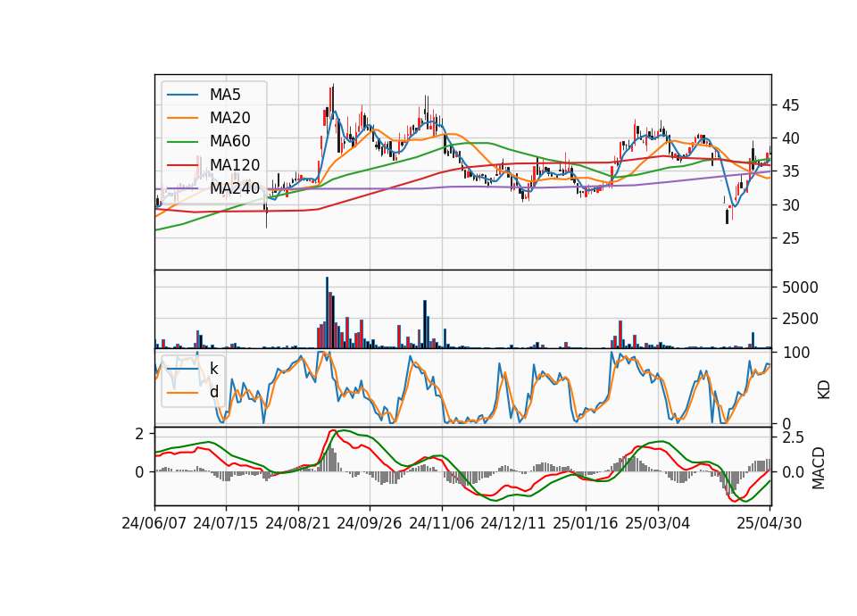Click the volume axis value 2500
857x616 pixels.
800,319
